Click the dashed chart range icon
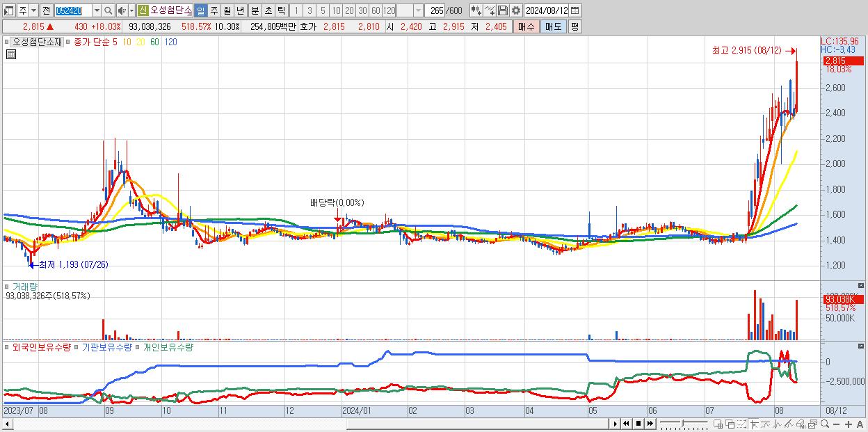 click(741, 424)
